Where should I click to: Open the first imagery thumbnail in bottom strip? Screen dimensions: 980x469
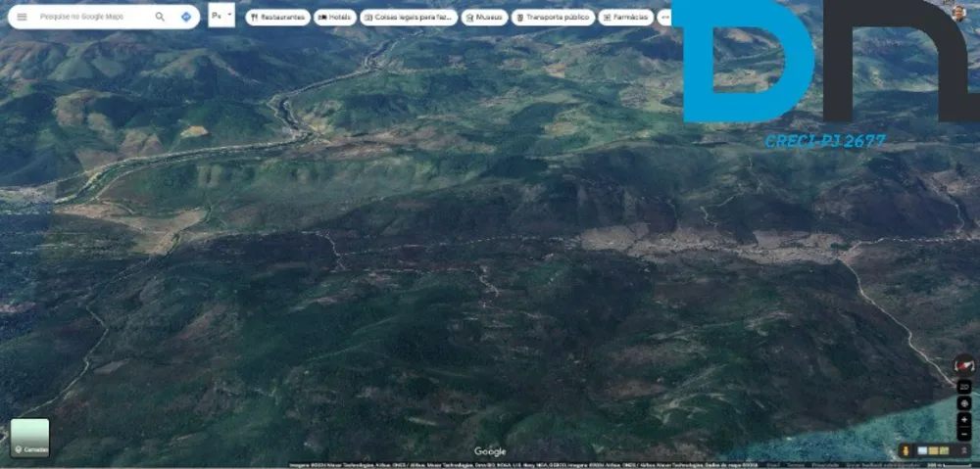click(x=922, y=451)
